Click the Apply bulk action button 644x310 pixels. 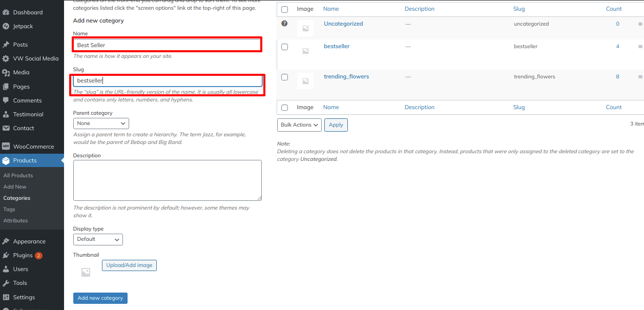[336, 125]
